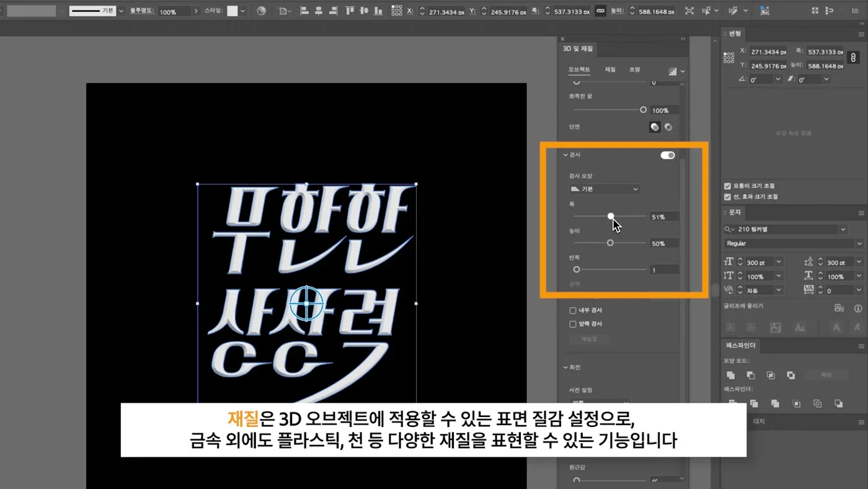
Task: Click the 스타일 swatch in top bar
Action: tap(232, 11)
